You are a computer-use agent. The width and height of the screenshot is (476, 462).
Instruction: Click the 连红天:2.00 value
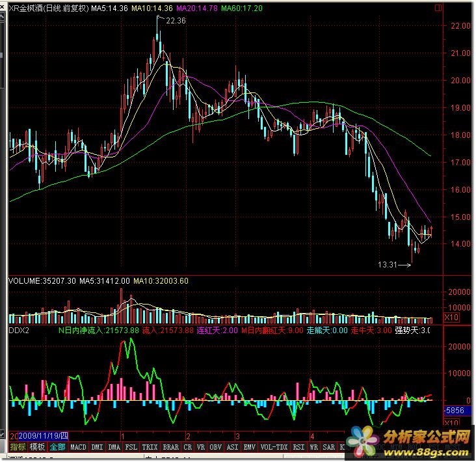point(217,331)
